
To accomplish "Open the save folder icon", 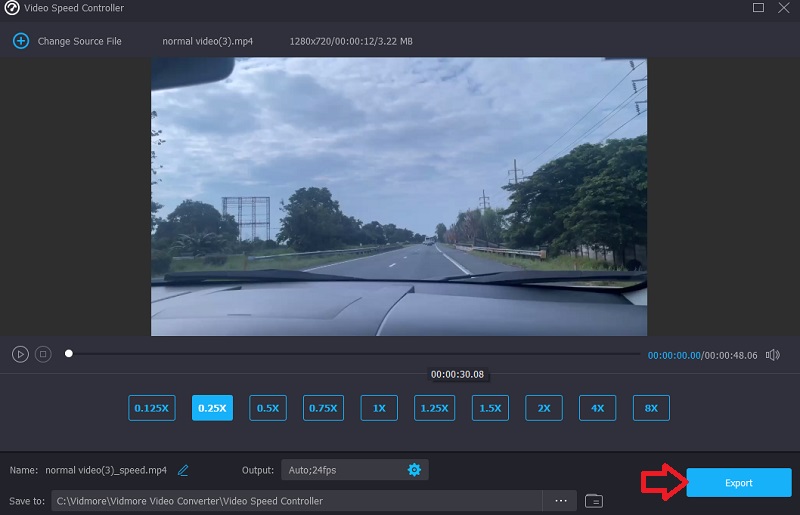I will coord(594,500).
